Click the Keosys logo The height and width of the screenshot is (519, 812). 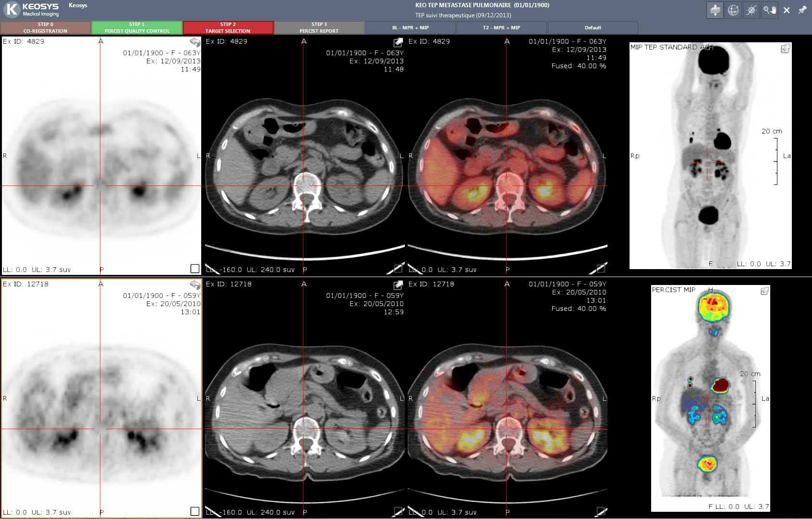[x=32, y=10]
